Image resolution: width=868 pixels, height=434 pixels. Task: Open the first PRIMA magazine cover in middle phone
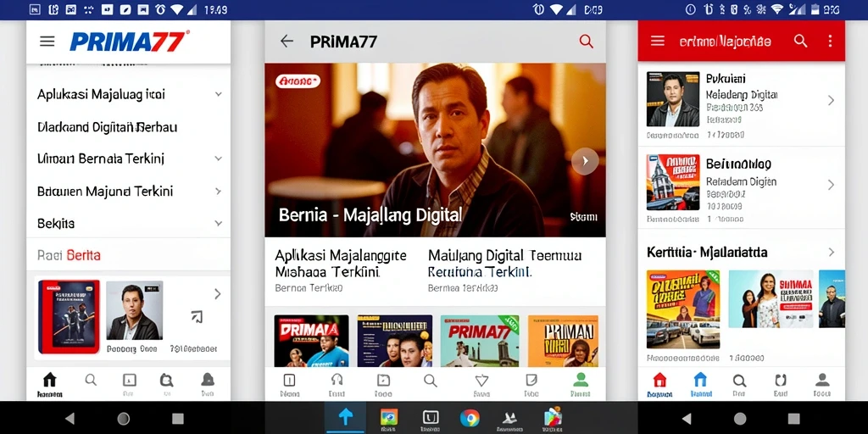[x=311, y=341]
